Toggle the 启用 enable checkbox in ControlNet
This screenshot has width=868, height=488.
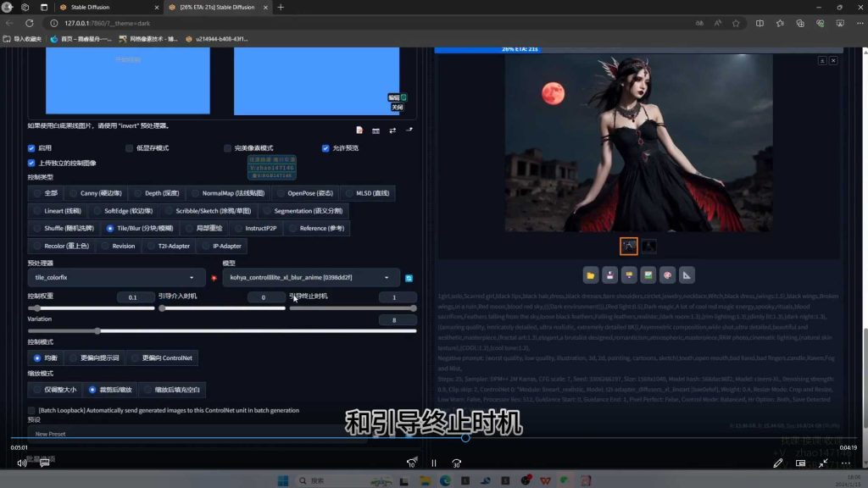pyautogui.click(x=31, y=147)
